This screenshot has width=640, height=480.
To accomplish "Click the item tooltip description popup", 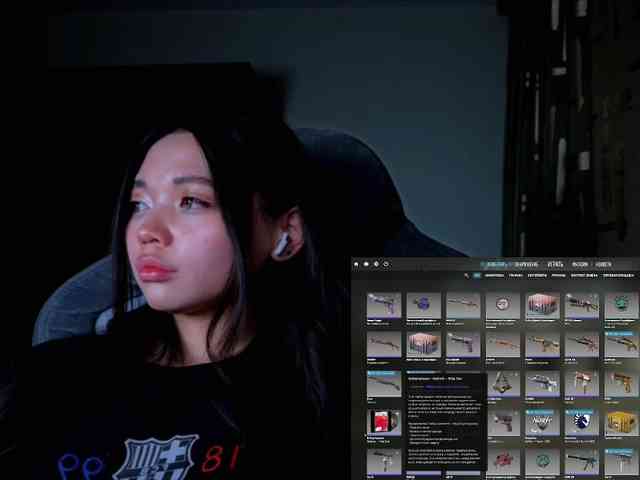I will point(444,420).
